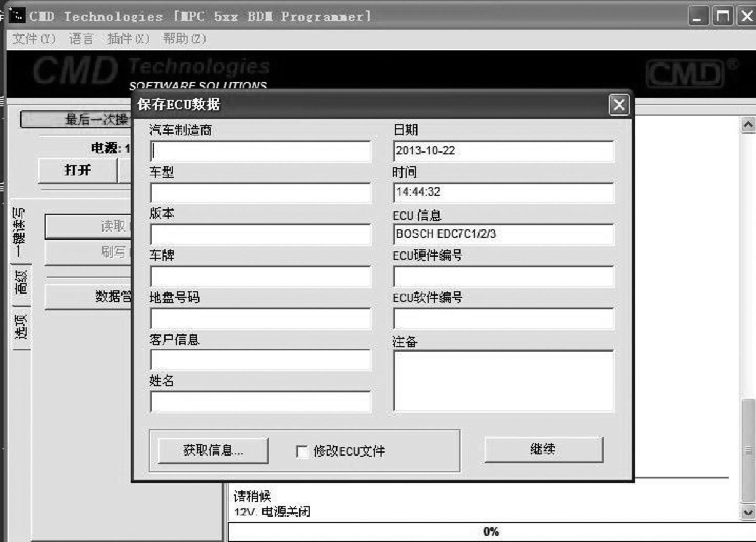
Task: Click the log scrollbar down arrow
Action: click(748, 512)
